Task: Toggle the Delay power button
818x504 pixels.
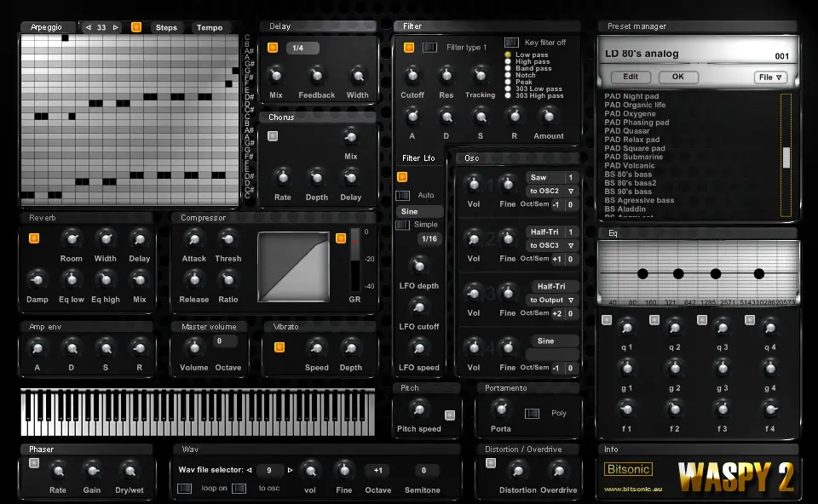Action: (273, 48)
